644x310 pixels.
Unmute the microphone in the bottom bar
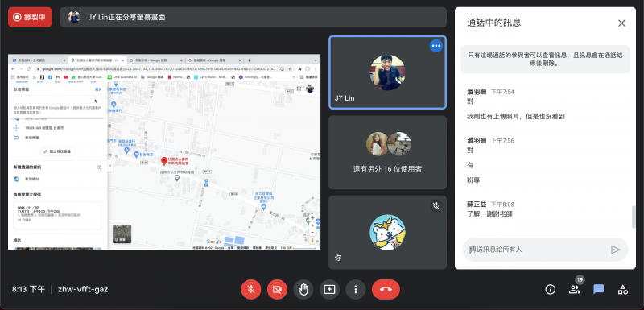251,290
